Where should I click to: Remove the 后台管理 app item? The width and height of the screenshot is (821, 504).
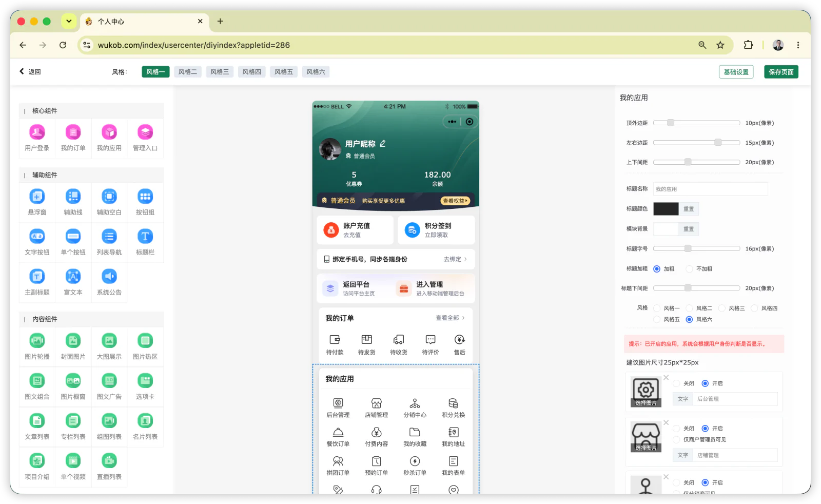[x=666, y=377]
